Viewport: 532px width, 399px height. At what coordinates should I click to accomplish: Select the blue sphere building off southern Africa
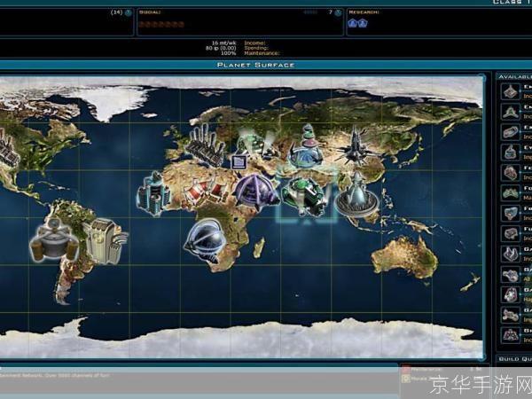206,240
